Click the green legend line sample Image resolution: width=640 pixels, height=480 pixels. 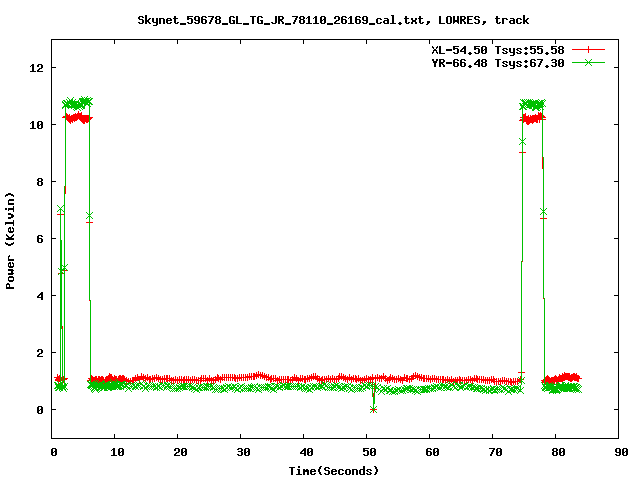click(x=588, y=62)
